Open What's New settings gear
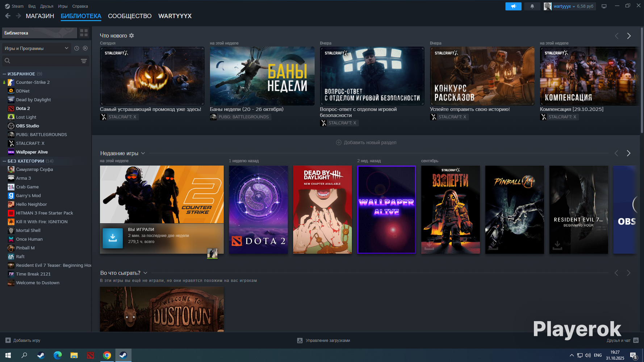 click(131, 35)
